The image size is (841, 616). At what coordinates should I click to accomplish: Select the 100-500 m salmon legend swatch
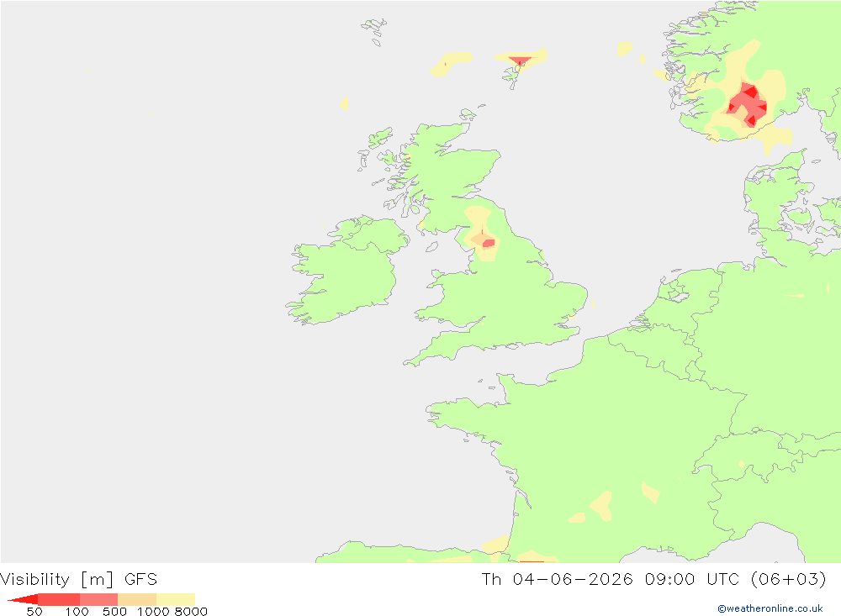(x=98, y=599)
